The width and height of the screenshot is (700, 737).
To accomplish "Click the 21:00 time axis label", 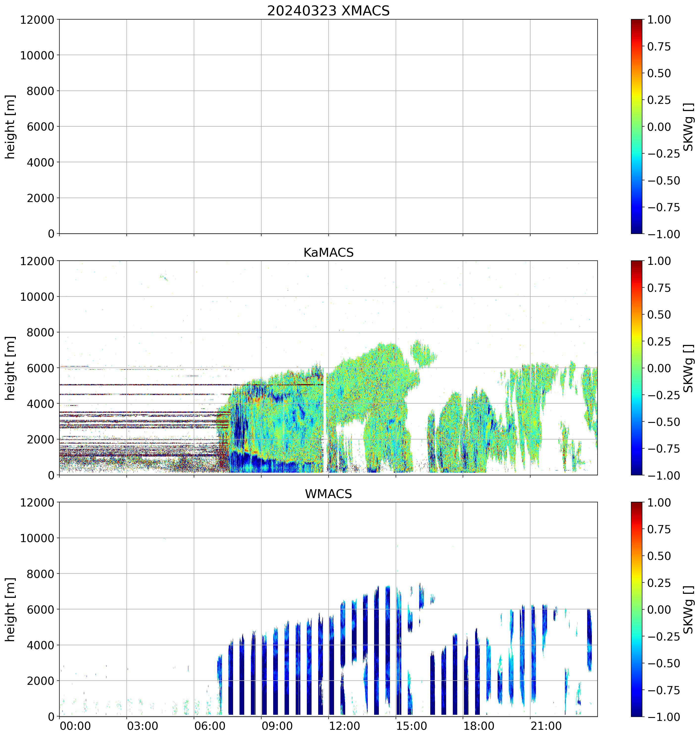I will pos(546,726).
